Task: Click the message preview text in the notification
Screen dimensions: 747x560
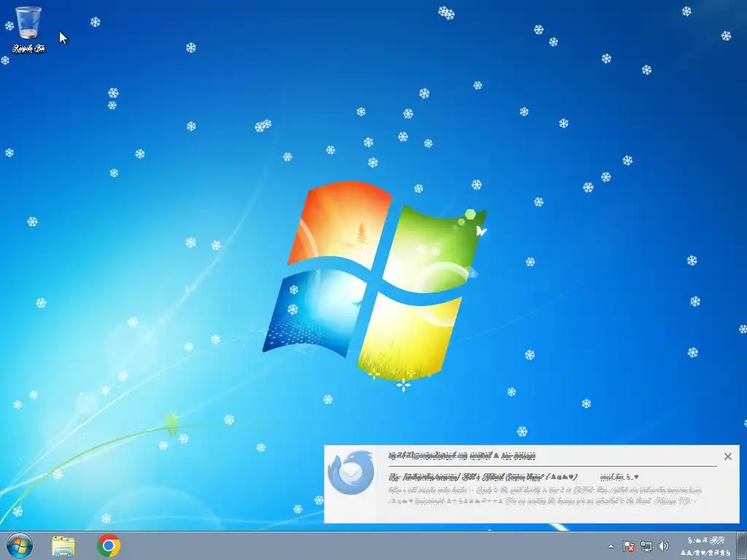Action: point(546,495)
